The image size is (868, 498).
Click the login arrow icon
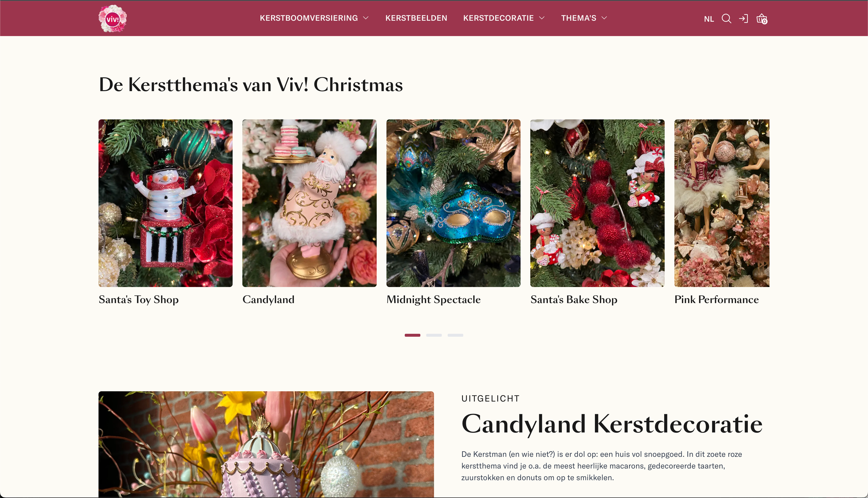tap(743, 19)
